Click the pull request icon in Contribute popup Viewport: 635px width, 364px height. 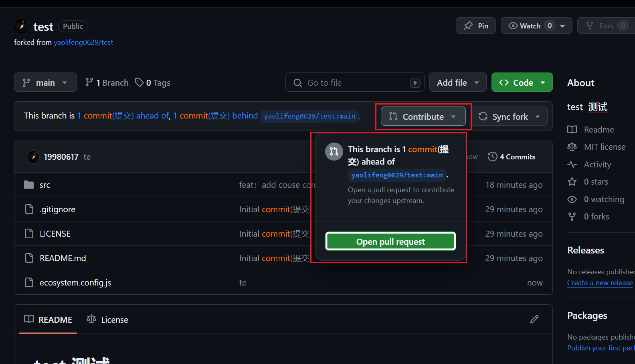[x=334, y=151]
